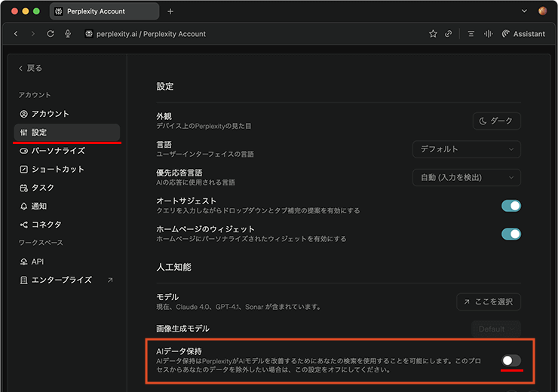Open パーソナライズ in the sidebar
The image size is (558, 392).
point(67,151)
